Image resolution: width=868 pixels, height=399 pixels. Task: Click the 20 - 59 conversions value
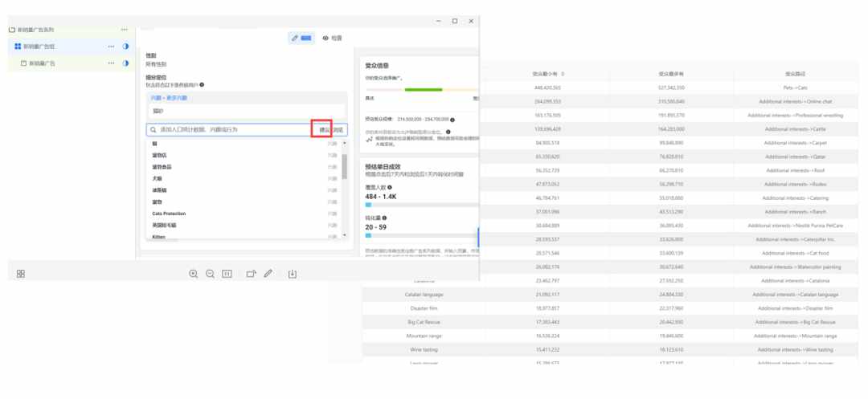pos(376,227)
